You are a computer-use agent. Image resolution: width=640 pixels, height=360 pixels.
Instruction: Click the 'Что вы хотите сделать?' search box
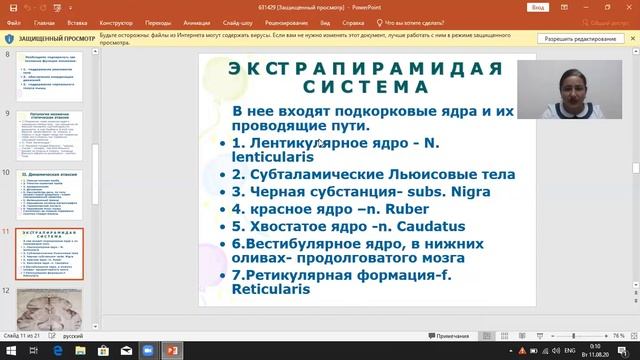pos(410,23)
